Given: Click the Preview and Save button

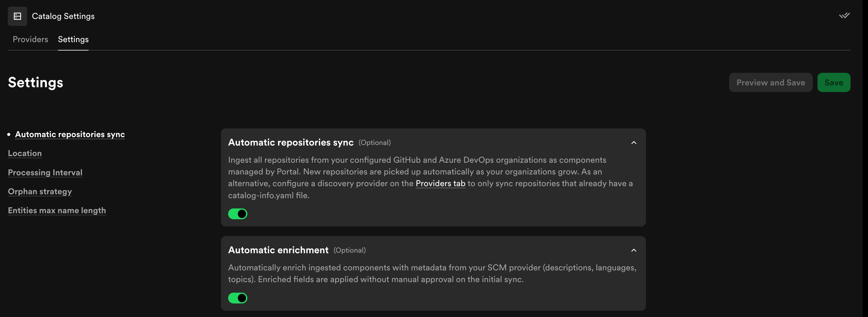Looking at the screenshot, I should (771, 82).
